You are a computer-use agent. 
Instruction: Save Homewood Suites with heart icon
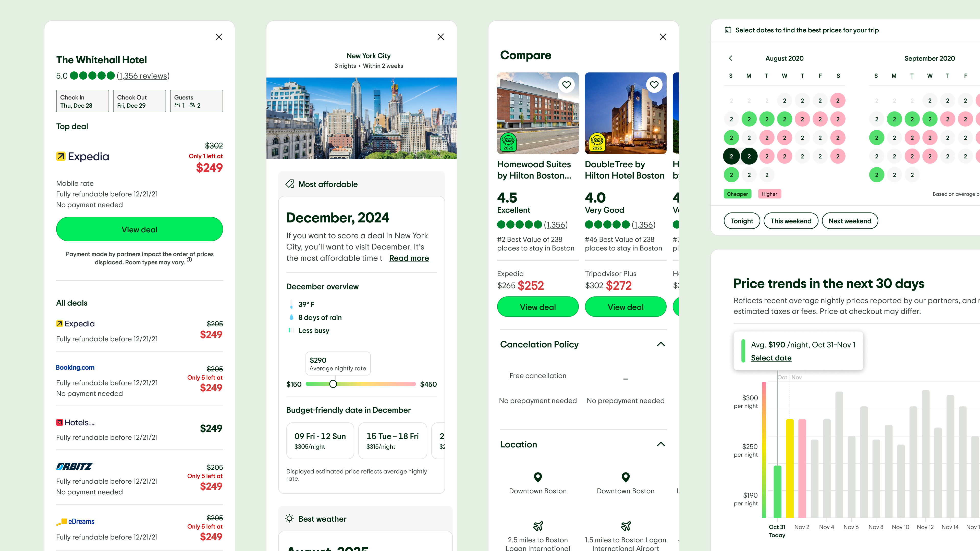(567, 85)
